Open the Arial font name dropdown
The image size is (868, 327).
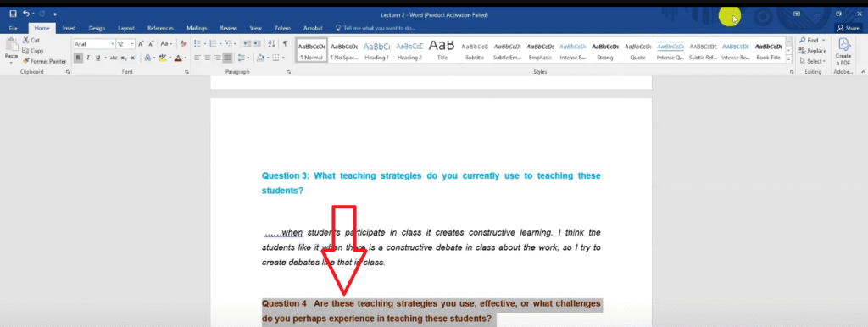pyautogui.click(x=94, y=44)
